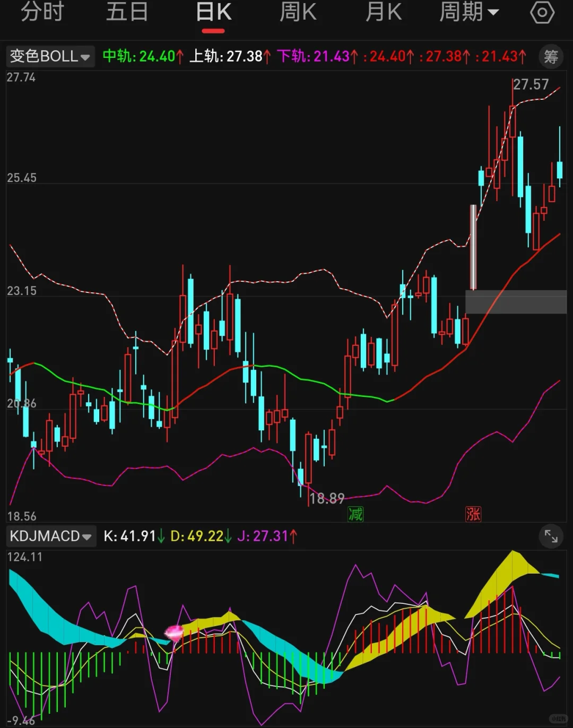Screen dimensions: 573x728
Task: Tap the K: 41.91 reading
Action: pos(134,536)
